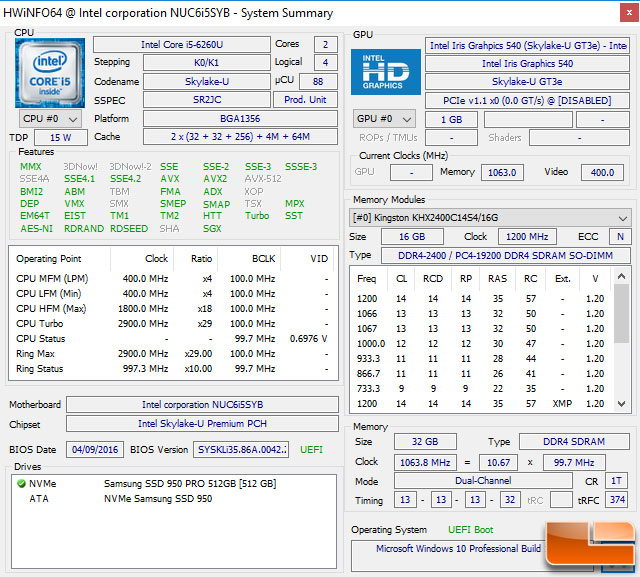
Task: Click the DDR4-2400 memory type field
Action: pos(506,255)
